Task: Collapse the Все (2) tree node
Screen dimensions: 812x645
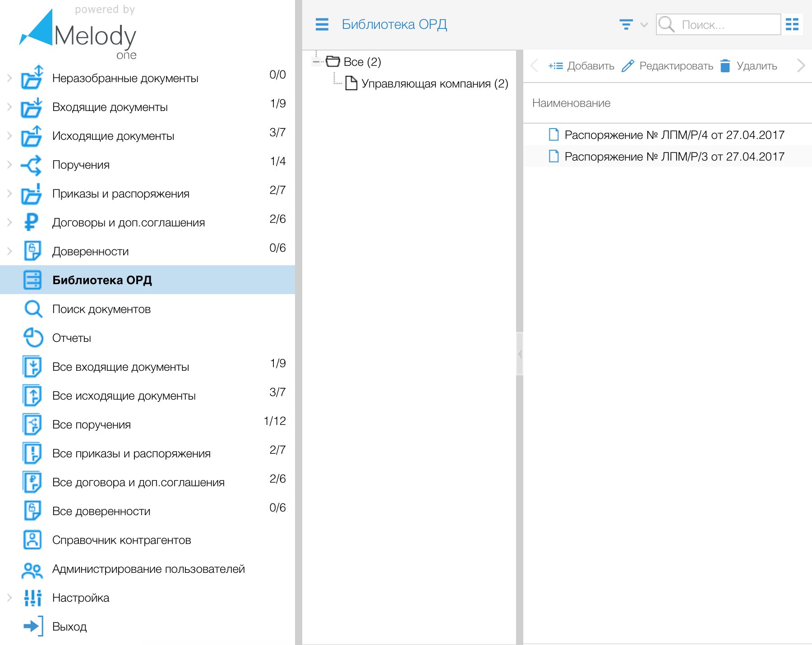Action: [316, 62]
